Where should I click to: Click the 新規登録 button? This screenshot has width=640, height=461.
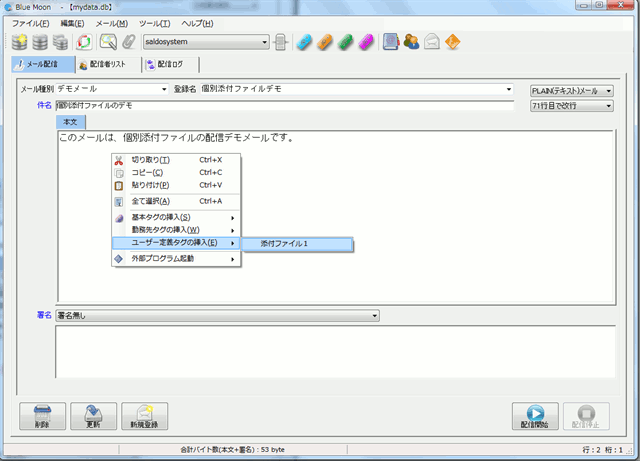pos(145,416)
